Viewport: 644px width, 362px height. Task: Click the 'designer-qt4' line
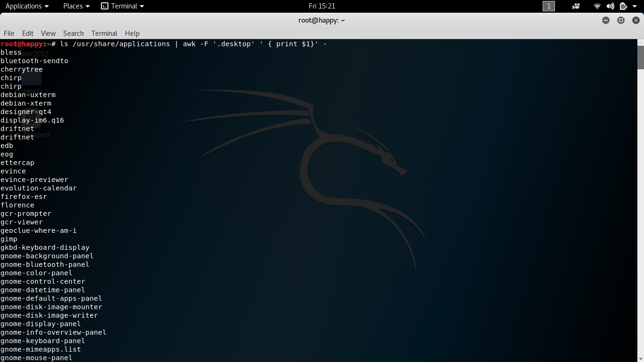point(26,112)
